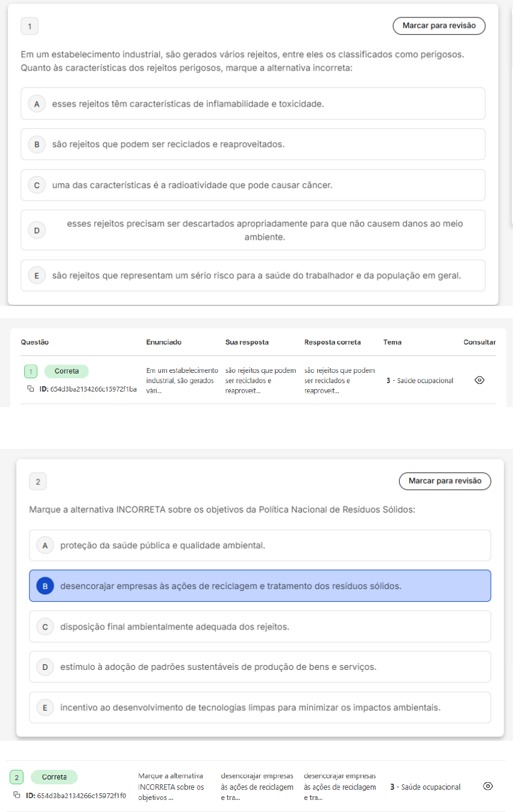Click question number 2 badge on card

point(38,481)
